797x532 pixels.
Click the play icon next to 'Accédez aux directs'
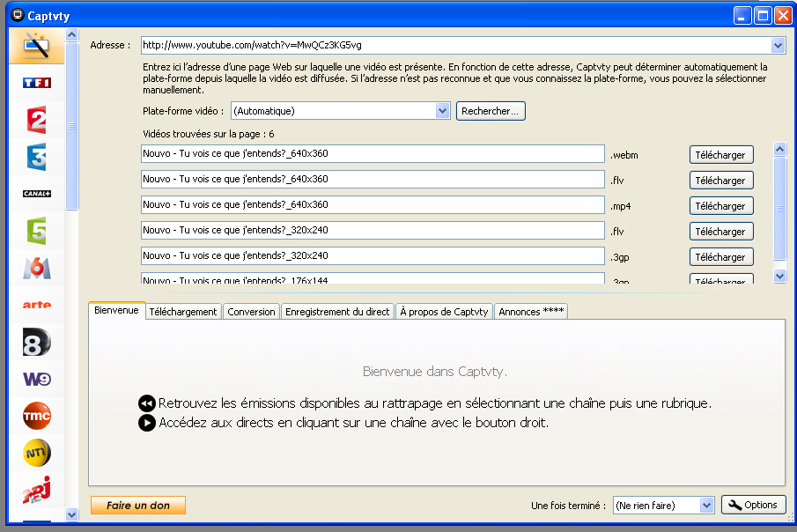coord(147,423)
